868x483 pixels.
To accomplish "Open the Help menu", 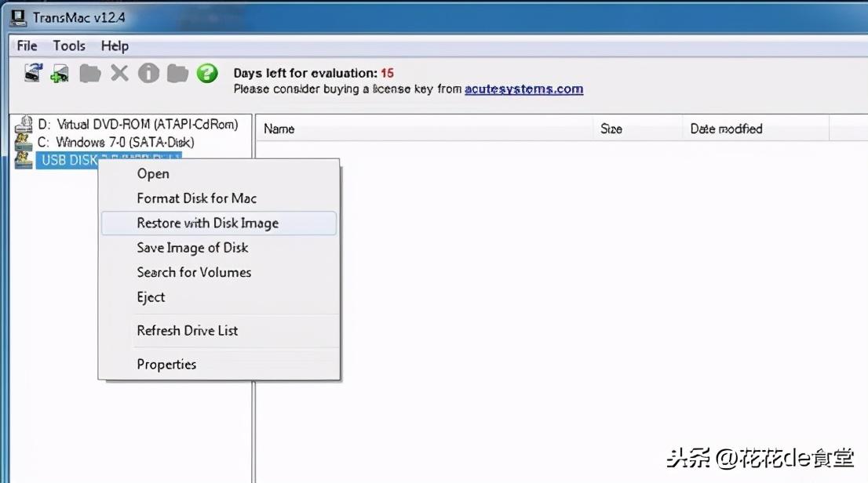I will pyautogui.click(x=115, y=46).
